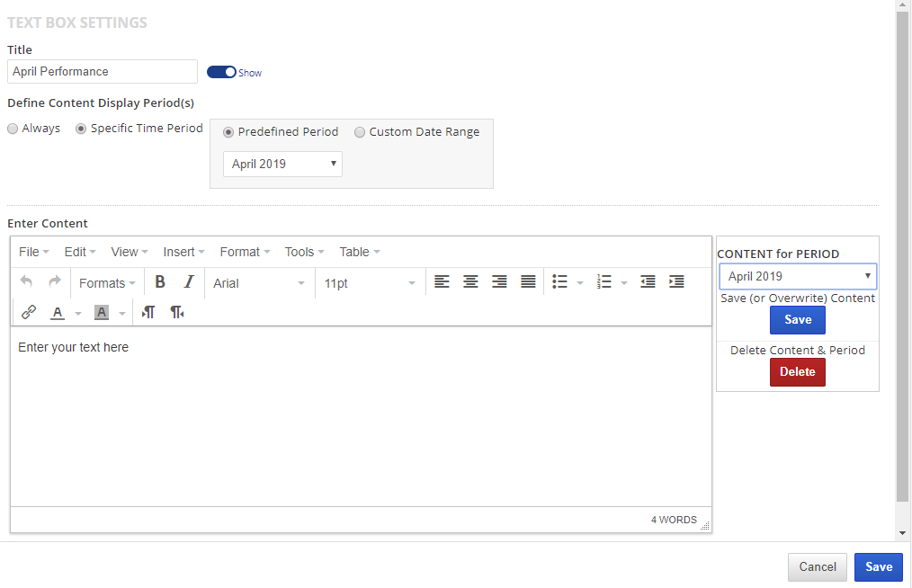Open the 11pt font size dropdown
912x588 pixels.
370,283
